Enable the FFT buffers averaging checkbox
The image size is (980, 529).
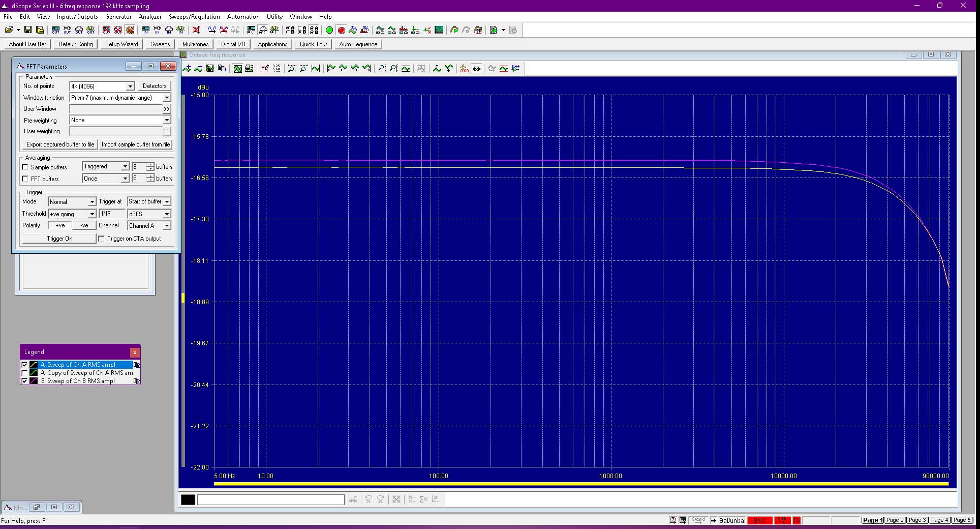(x=25, y=179)
